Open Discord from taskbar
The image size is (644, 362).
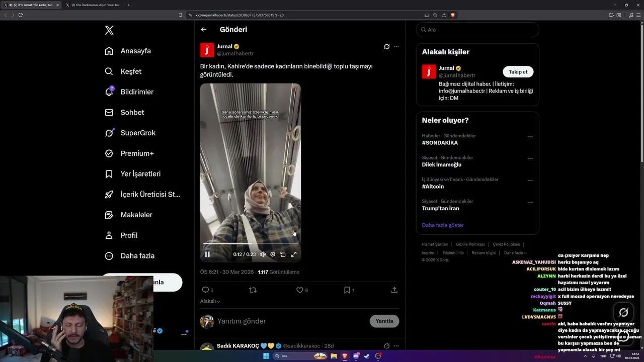356,356
